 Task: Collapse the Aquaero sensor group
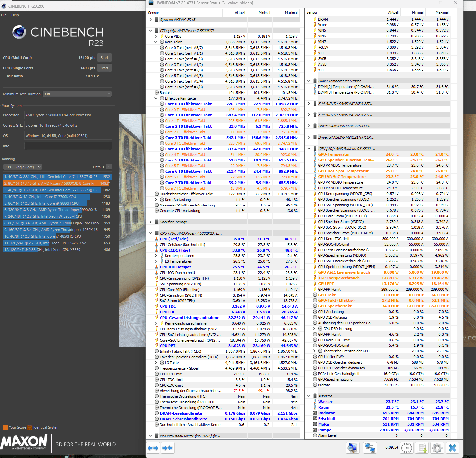coord(309,396)
